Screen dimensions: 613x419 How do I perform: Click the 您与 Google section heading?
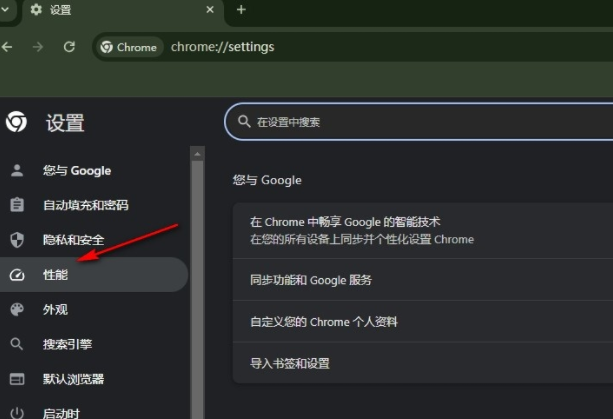coord(267,180)
